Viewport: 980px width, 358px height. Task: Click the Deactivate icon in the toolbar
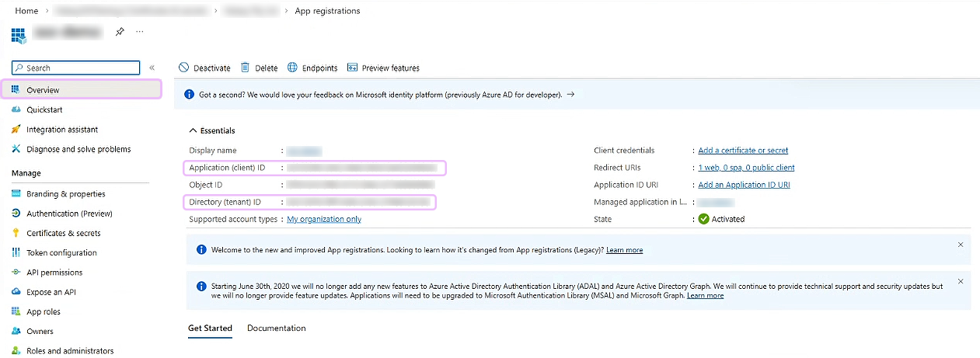pyautogui.click(x=184, y=68)
